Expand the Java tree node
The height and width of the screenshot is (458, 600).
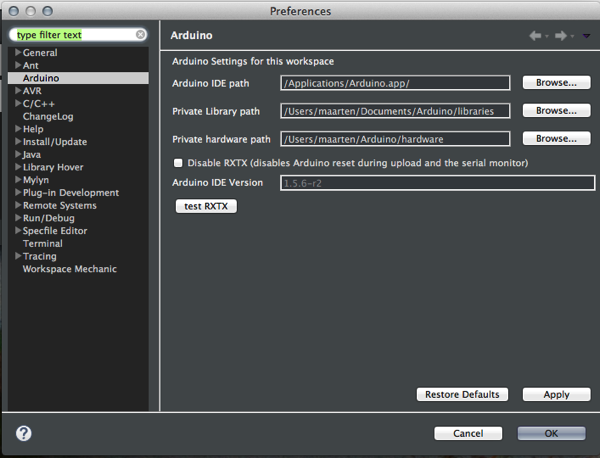(18, 154)
